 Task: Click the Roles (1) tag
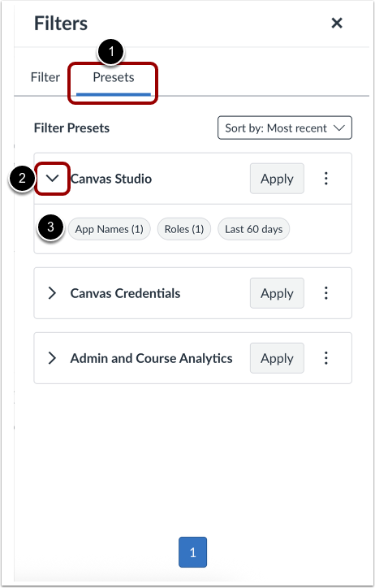[184, 229]
